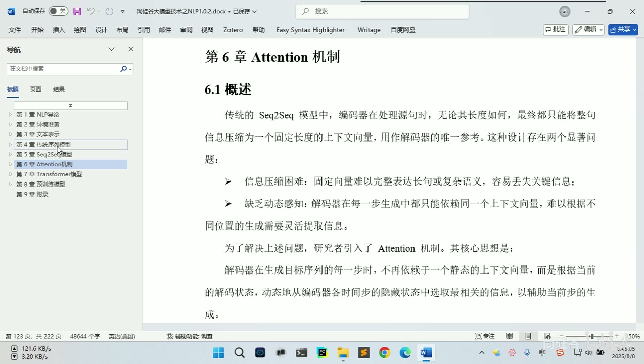Open navigation pane options chevron

[112, 49]
